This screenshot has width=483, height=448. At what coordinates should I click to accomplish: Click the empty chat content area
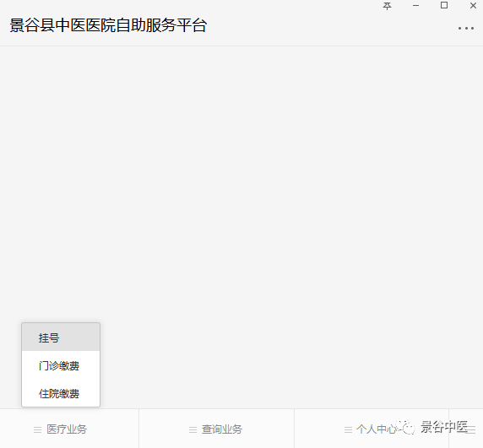[241, 185]
